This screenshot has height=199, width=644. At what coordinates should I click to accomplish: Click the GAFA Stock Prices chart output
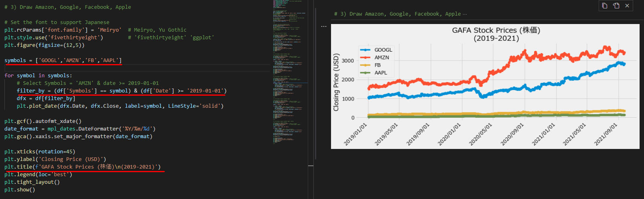click(x=485, y=86)
